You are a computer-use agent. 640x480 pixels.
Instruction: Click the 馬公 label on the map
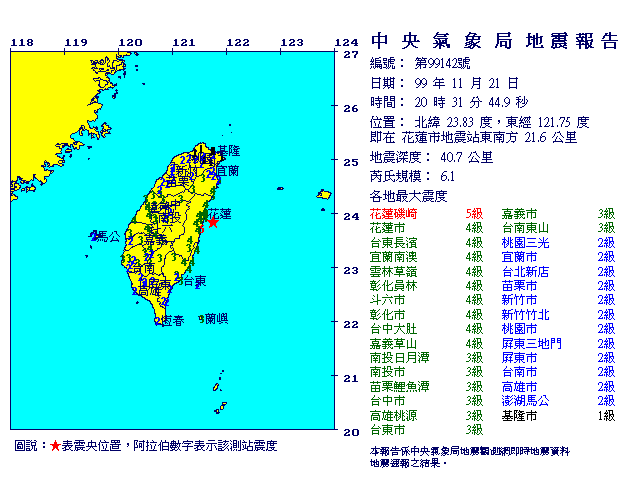(108, 236)
